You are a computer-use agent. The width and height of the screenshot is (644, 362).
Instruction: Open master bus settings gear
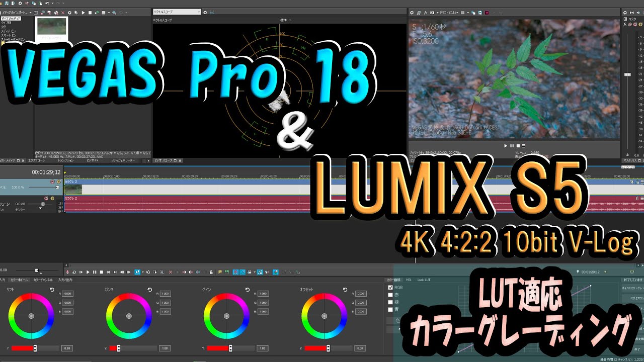click(x=625, y=13)
